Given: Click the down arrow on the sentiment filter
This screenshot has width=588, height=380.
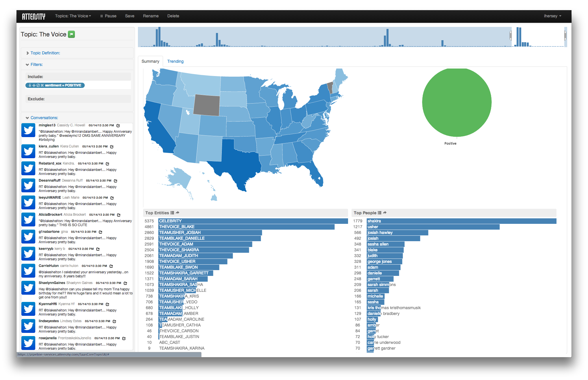Looking at the screenshot, I should pos(30,85).
